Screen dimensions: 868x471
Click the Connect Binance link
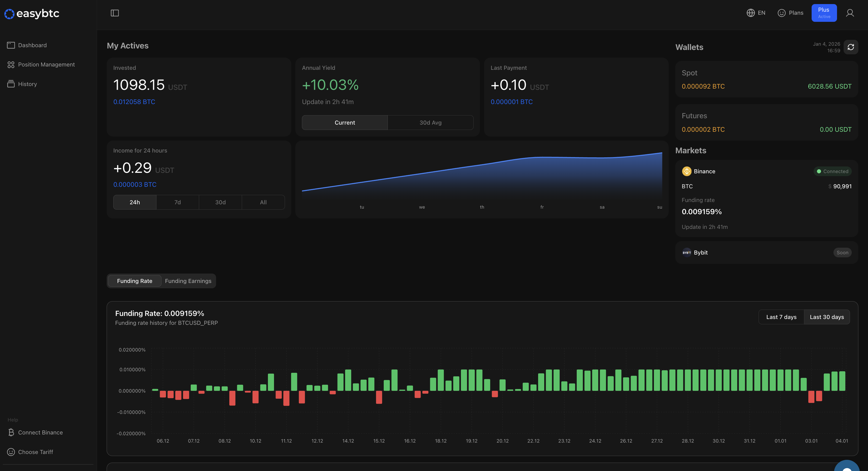click(40, 432)
